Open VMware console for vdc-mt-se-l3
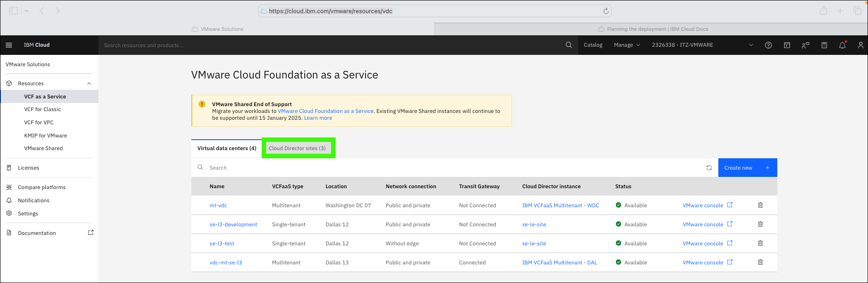 point(707,263)
